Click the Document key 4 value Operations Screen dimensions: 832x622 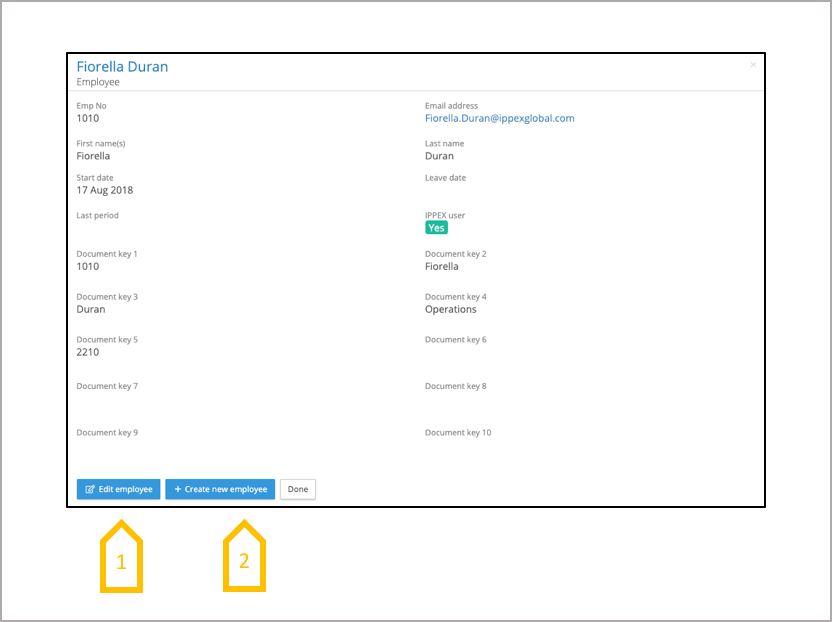450,309
